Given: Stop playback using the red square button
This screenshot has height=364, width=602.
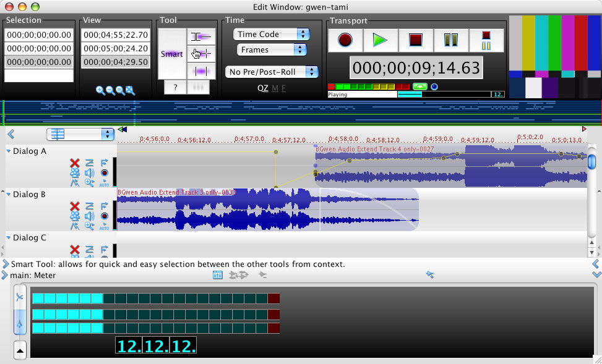Looking at the screenshot, I should tap(415, 40).
